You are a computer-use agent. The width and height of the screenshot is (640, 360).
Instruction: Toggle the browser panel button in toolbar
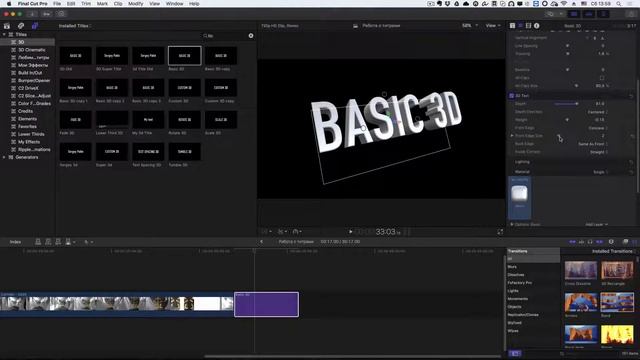point(574,14)
